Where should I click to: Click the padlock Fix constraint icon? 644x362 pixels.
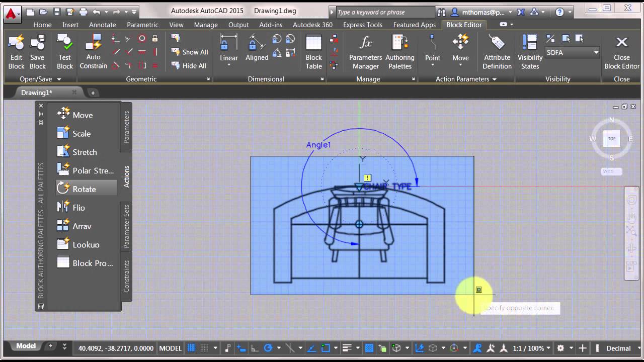click(x=155, y=38)
